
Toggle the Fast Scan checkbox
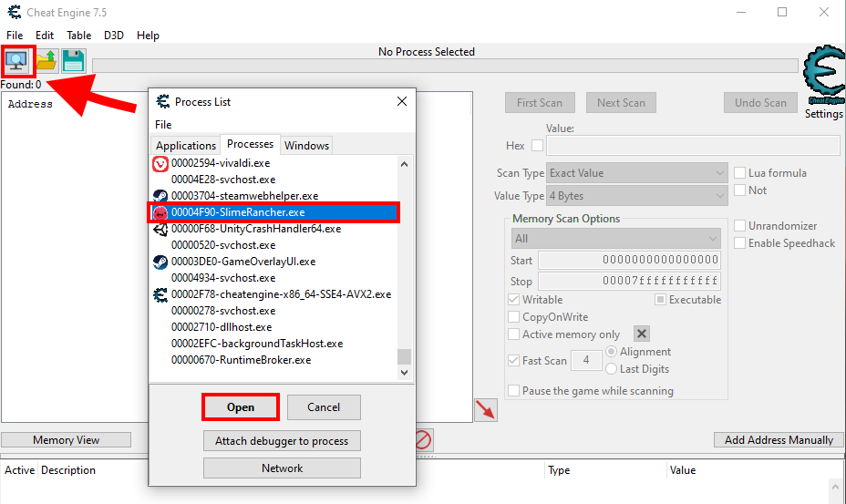tap(513, 361)
